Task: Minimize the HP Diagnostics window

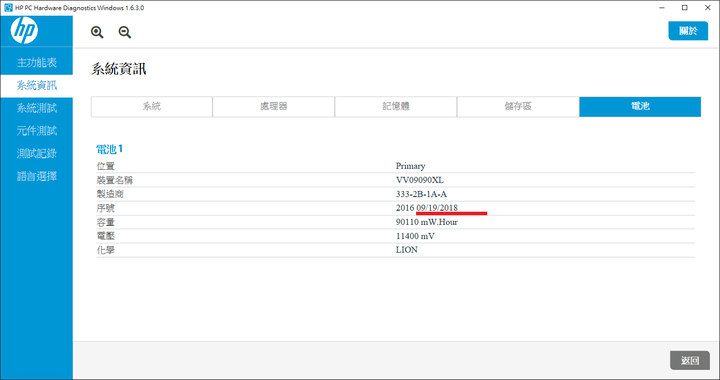Action: coord(662,8)
